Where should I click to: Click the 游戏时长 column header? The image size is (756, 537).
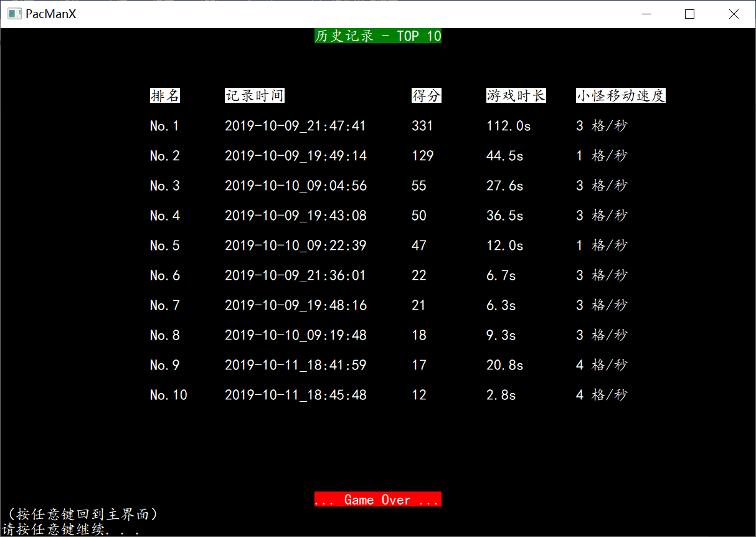coord(516,95)
